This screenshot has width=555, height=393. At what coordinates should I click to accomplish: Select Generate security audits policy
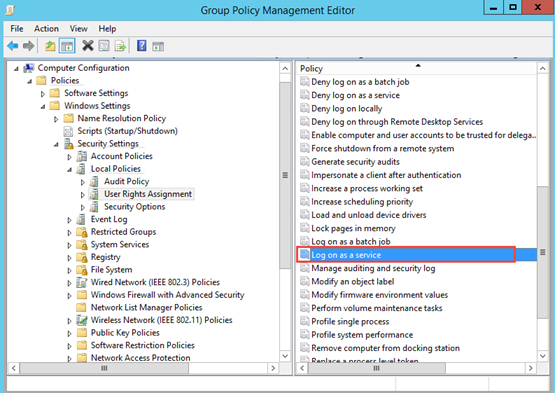tap(355, 162)
